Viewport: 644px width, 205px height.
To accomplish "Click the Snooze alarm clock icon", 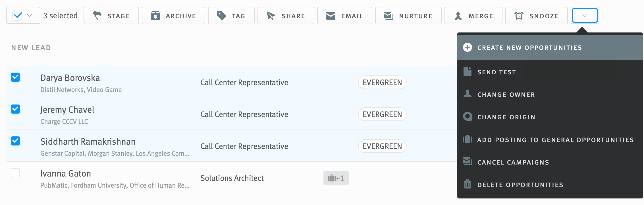I will [x=519, y=15].
